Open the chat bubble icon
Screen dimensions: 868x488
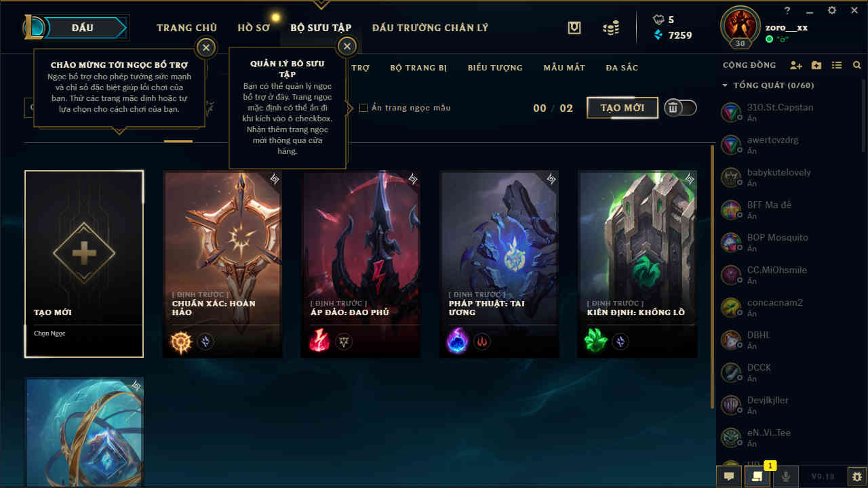click(x=729, y=476)
